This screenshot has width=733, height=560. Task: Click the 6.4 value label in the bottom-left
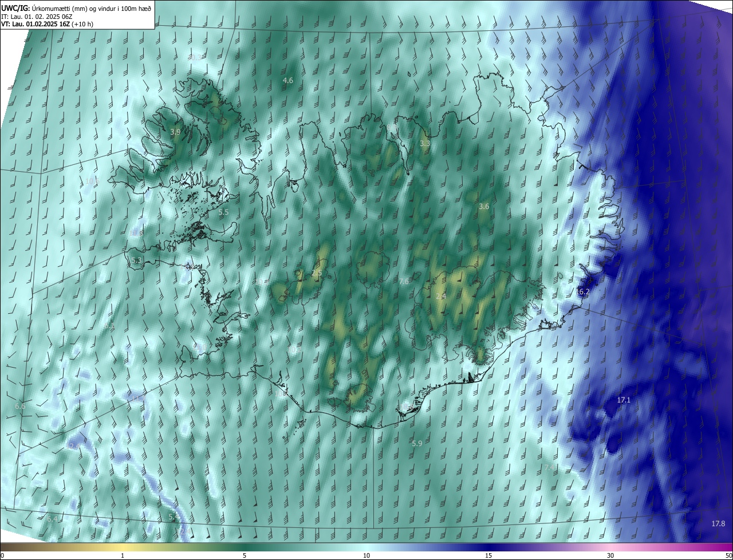[53, 519]
